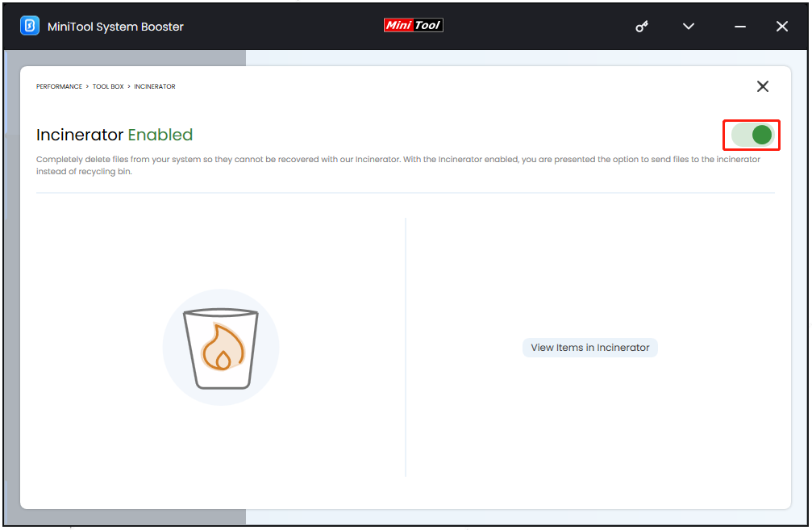Select the INCINERATOR breadcrumb item
This screenshot has height=530, width=812.
pyautogui.click(x=155, y=86)
